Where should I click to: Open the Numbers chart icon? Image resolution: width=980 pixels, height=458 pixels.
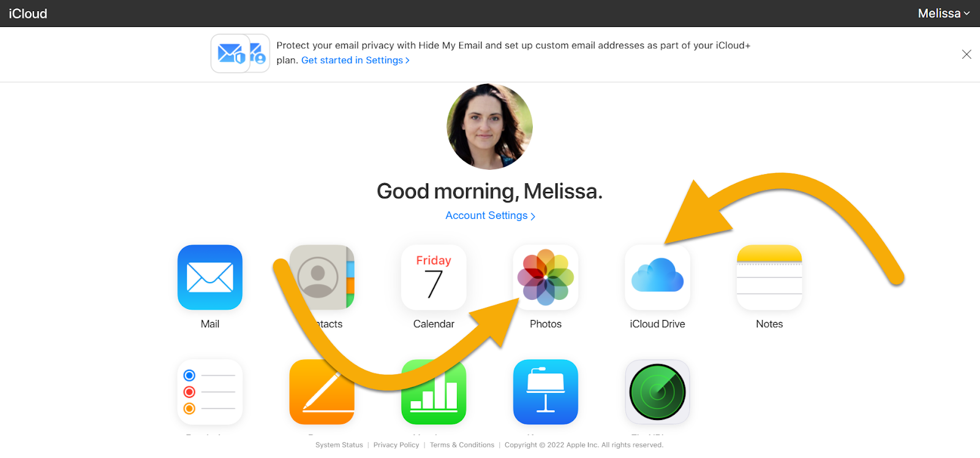point(434,392)
